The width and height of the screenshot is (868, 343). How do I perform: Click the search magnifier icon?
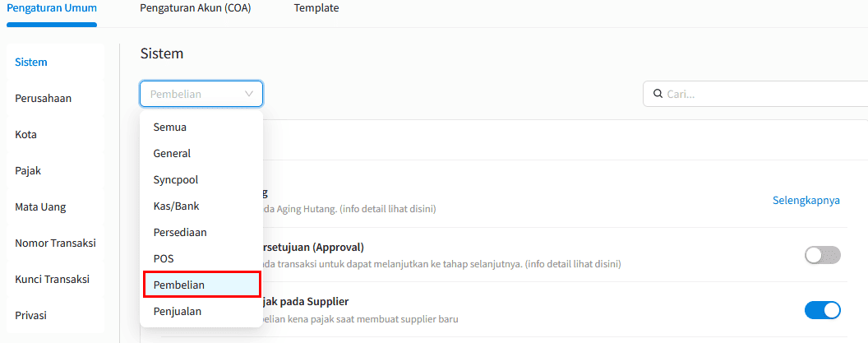coord(658,94)
